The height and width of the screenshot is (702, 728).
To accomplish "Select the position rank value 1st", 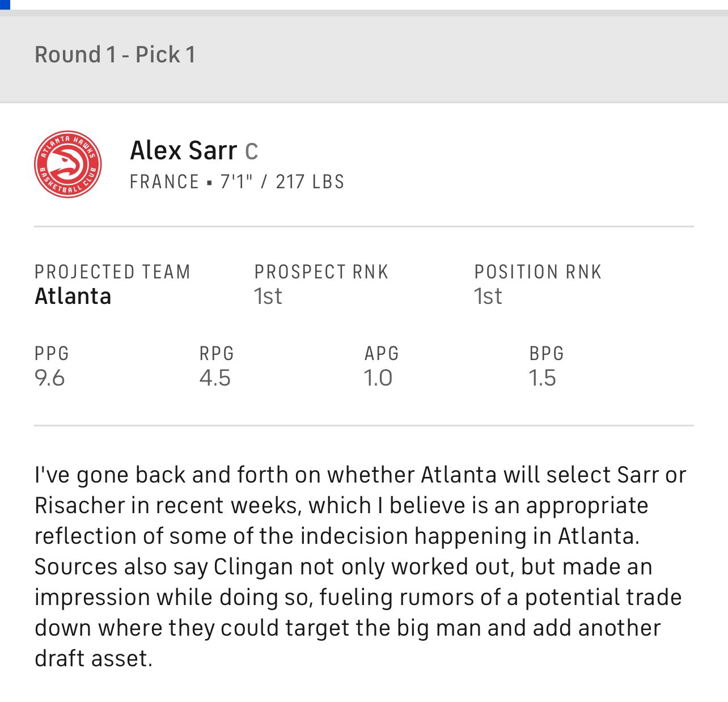I will pos(488,297).
